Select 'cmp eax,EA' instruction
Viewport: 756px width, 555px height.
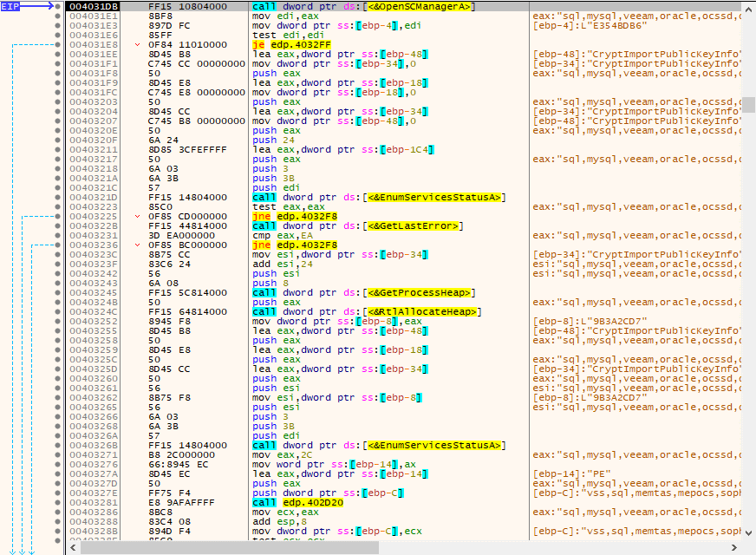click(283, 235)
